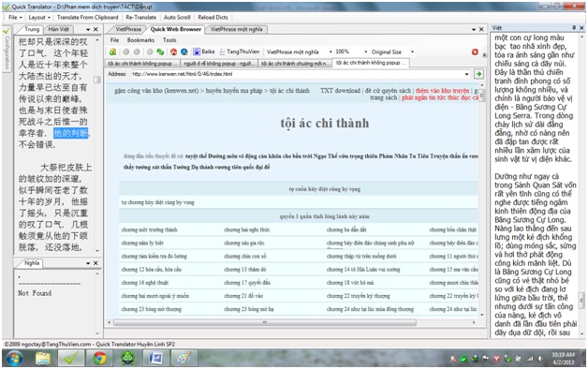Click the green refresh icon in the browser toolbar
This screenshot has height=369, width=588.
pyautogui.click(x=160, y=52)
